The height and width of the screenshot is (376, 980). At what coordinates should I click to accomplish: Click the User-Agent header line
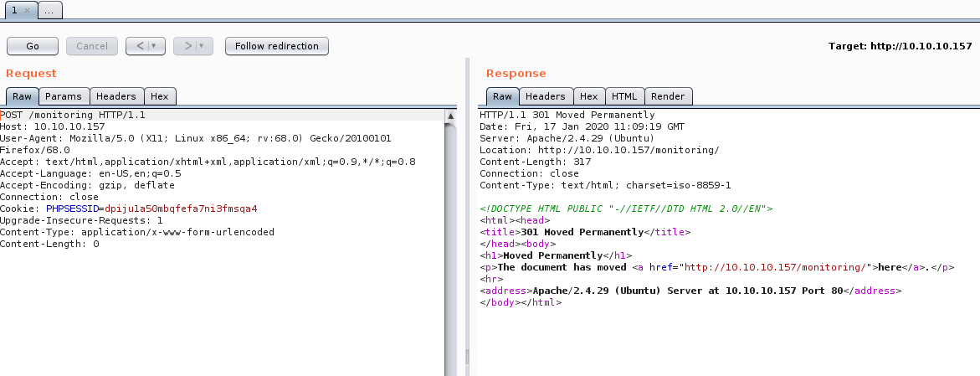[x=196, y=145]
